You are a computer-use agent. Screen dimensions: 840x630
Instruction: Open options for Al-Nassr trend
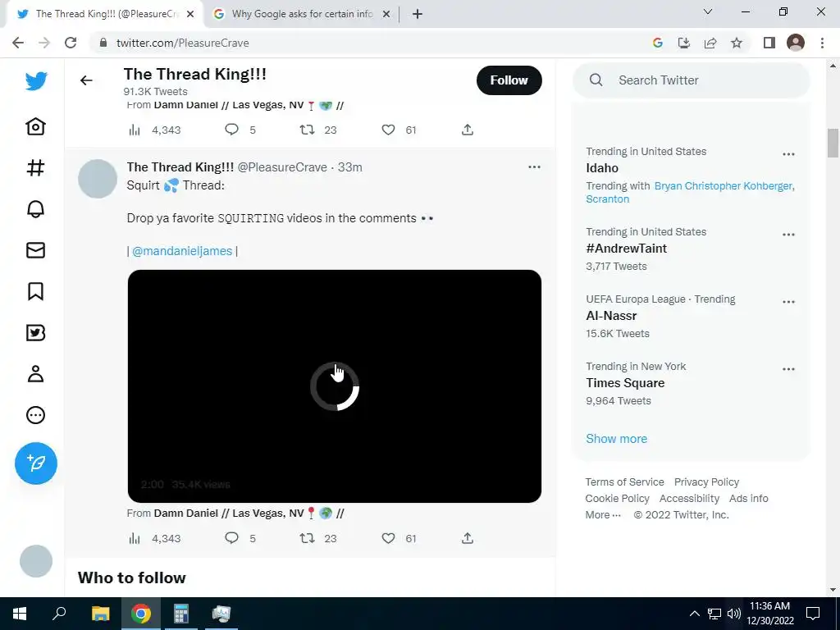click(788, 302)
